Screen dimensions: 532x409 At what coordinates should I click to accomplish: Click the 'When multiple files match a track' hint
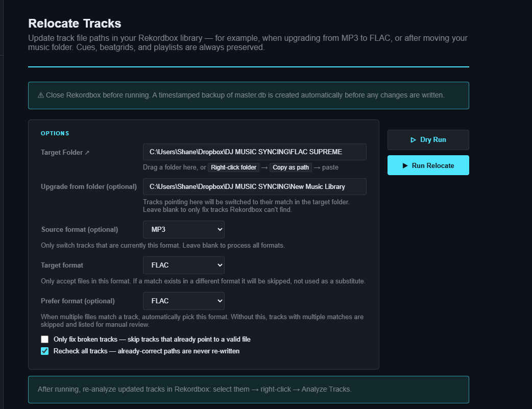tap(202, 321)
